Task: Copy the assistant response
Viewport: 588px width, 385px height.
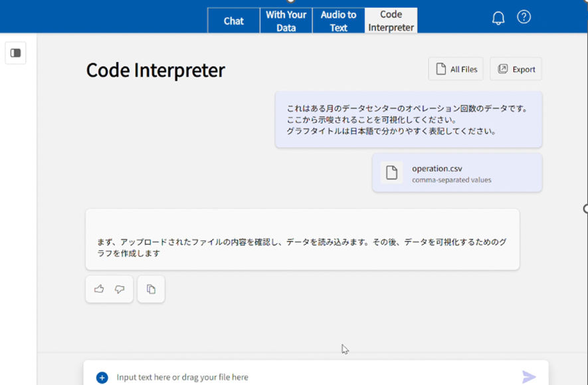Action: [151, 289]
